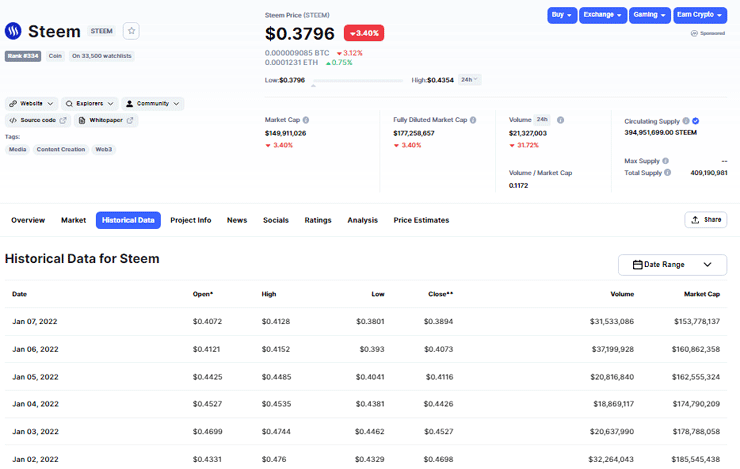The image size is (740, 469).
Task: Click the Steem logo icon
Action: [x=13, y=31]
